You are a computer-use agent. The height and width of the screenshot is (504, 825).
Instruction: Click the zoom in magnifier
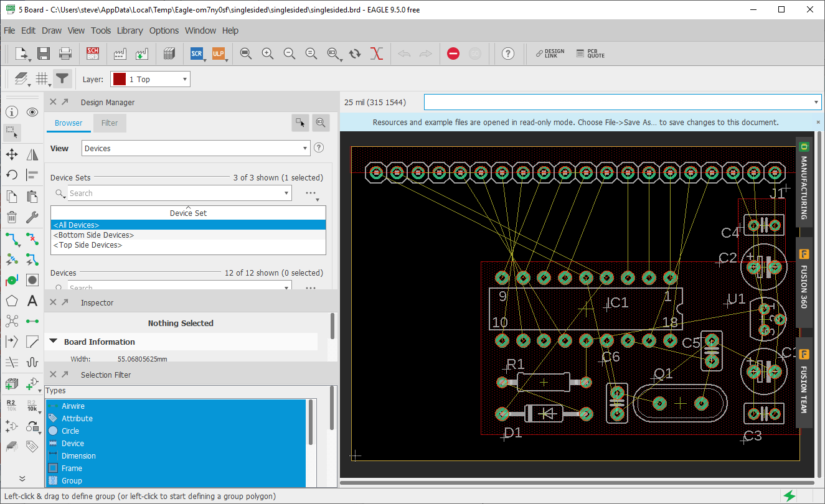268,54
